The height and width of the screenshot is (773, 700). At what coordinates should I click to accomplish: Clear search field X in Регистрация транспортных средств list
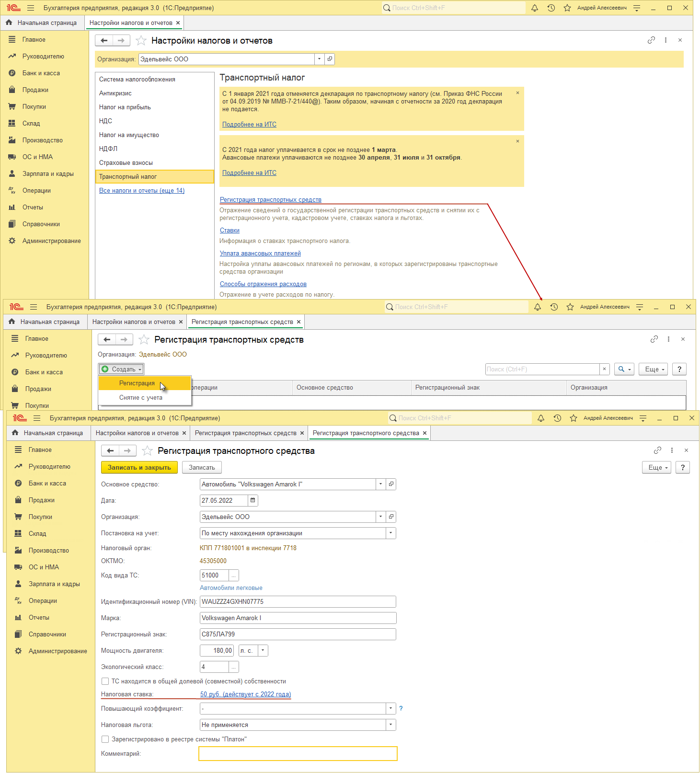click(605, 369)
